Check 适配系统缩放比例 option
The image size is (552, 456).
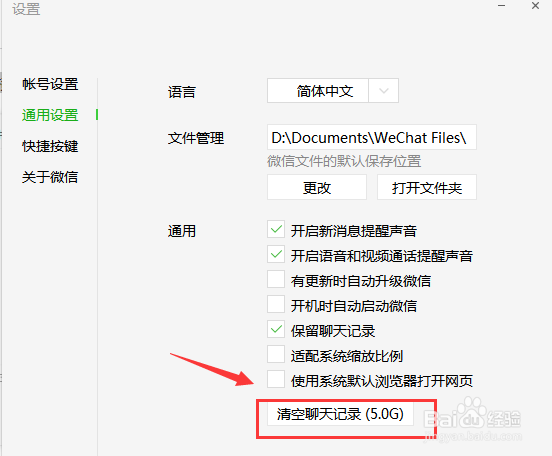pos(276,355)
